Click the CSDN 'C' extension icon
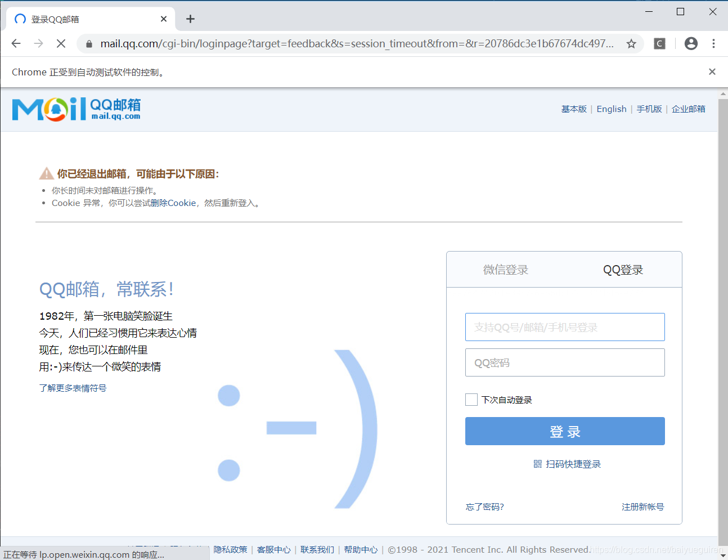The height and width of the screenshot is (560, 728). (x=659, y=43)
